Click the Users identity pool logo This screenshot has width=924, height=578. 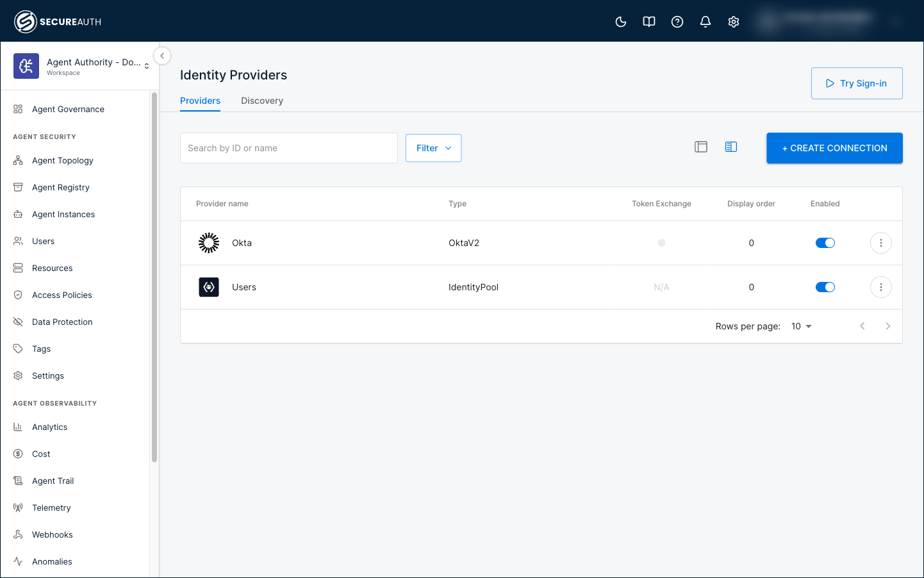(209, 287)
